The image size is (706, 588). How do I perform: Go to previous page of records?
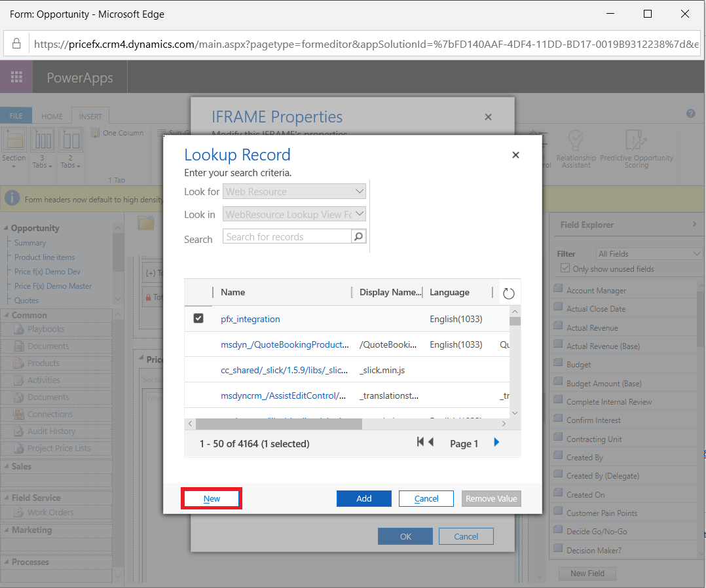(431, 443)
